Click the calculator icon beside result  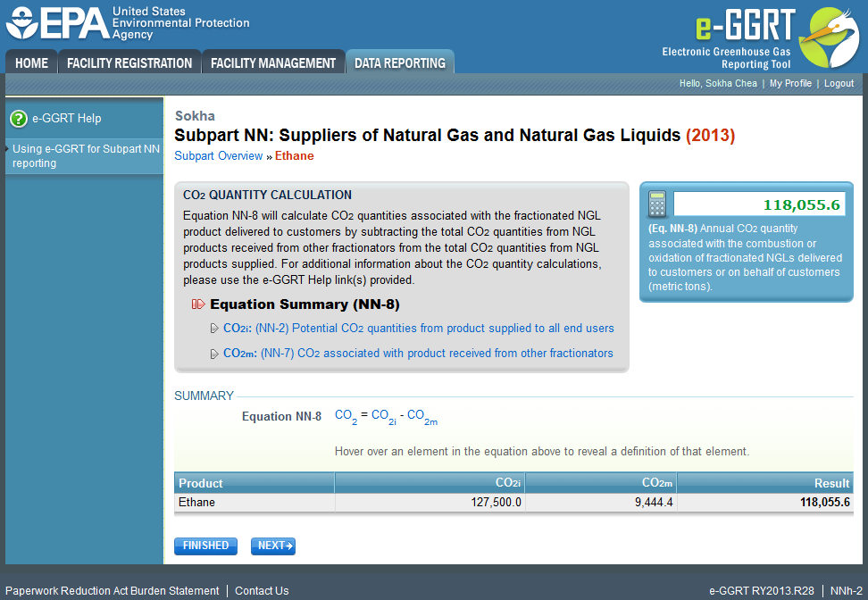[657, 204]
